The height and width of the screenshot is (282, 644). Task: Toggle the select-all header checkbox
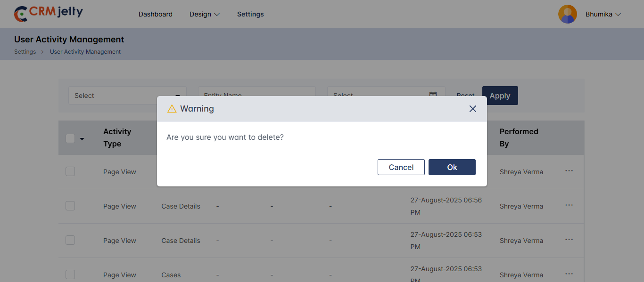coord(70,138)
